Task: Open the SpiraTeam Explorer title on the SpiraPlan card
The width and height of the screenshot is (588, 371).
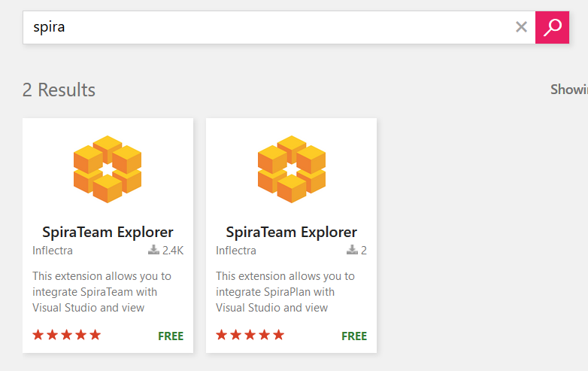Action: tap(291, 232)
